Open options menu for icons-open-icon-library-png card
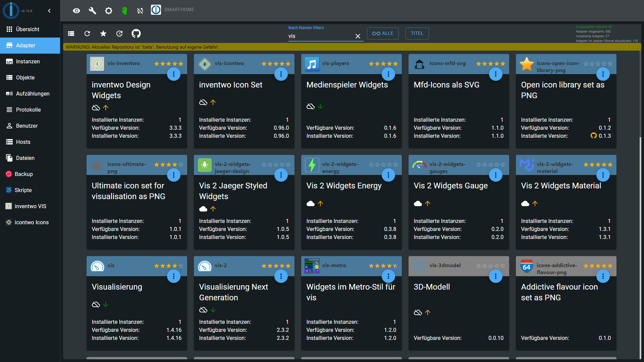Image resolution: width=644 pixels, height=362 pixels. point(603,74)
